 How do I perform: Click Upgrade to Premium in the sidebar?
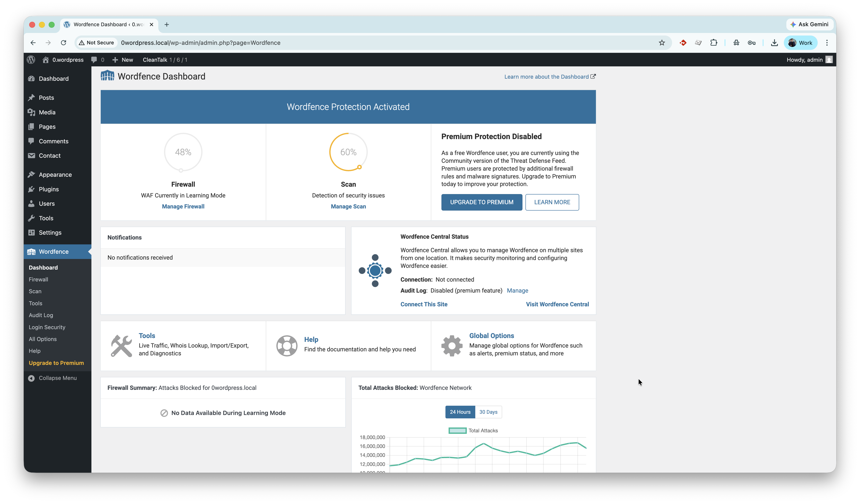pos(56,363)
